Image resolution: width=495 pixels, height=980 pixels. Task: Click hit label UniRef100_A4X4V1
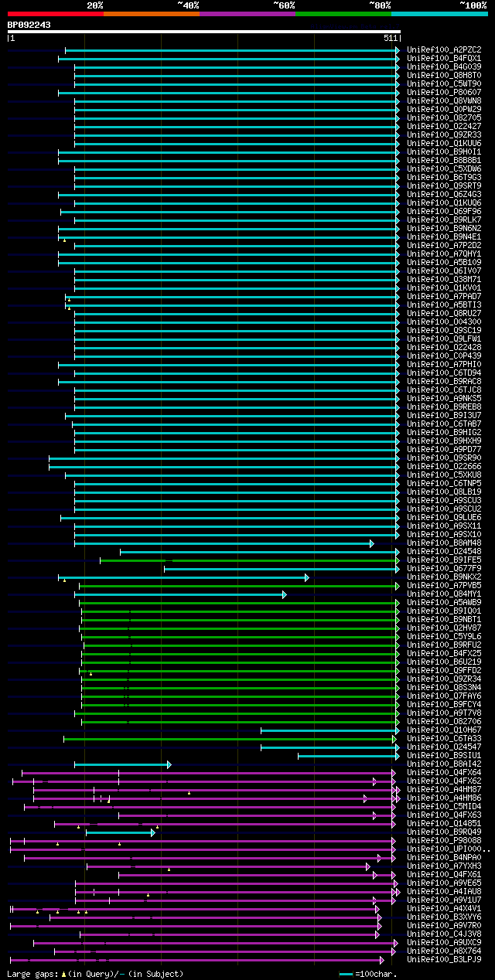(x=444, y=908)
